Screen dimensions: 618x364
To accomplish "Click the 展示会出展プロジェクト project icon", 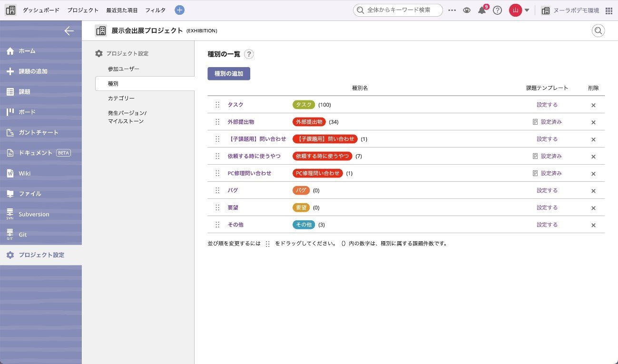I will tap(101, 30).
